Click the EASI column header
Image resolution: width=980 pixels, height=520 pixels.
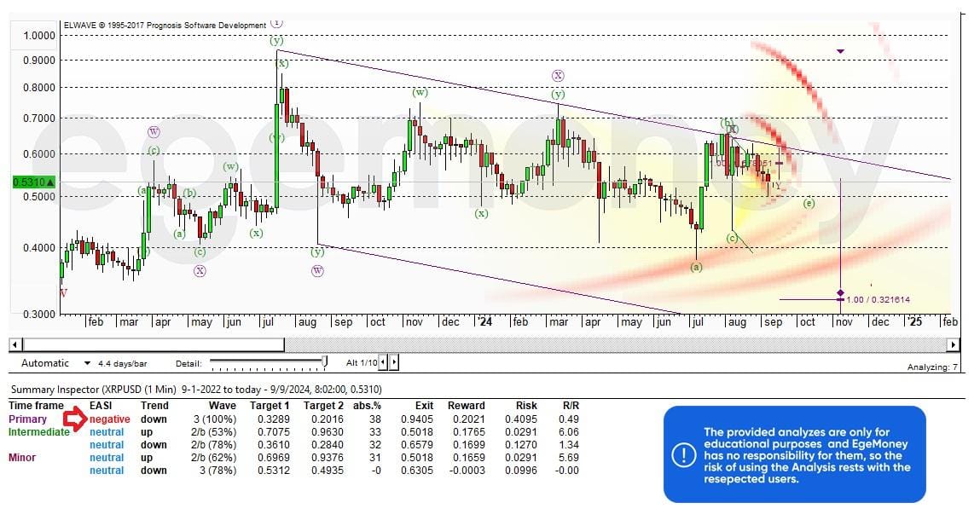[101, 406]
